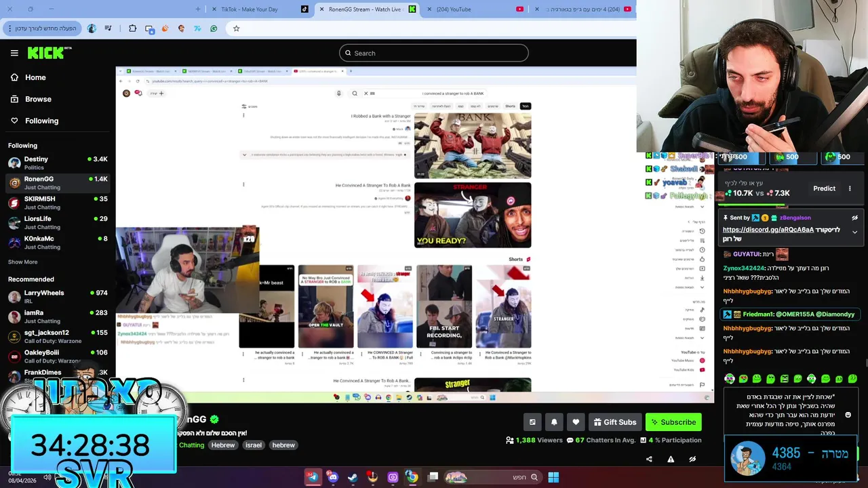868x488 pixels.
Task: Click OPEN THE VAULT short thumbnail
Action: pyautogui.click(x=326, y=306)
